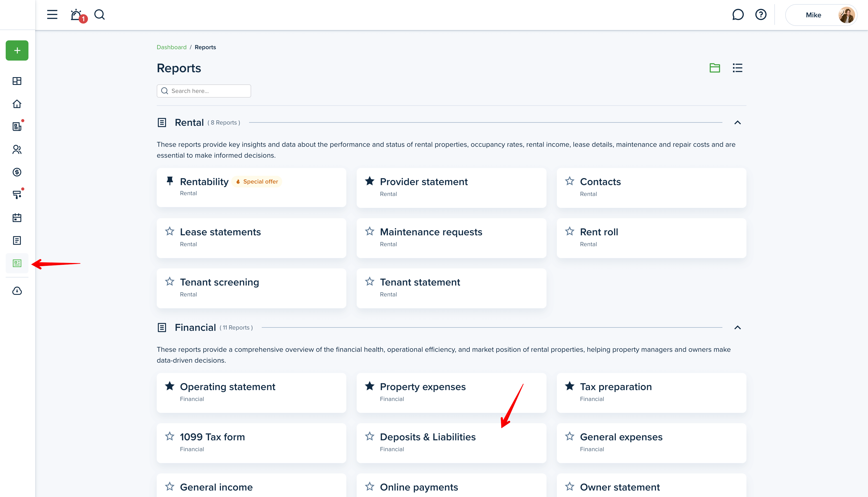
Task: Open the reports icon in sidebar
Action: click(x=17, y=263)
